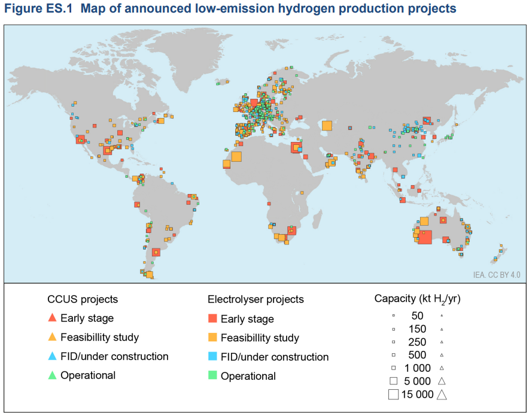Select the green Electrolyser Operational square

pyautogui.click(x=212, y=375)
